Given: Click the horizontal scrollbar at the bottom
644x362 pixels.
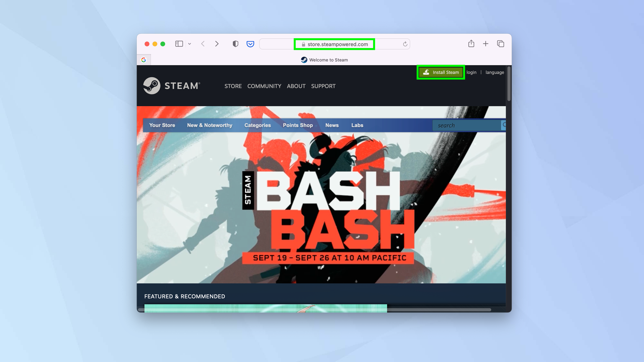Looking at the screenshot, I should click(315, 310).
